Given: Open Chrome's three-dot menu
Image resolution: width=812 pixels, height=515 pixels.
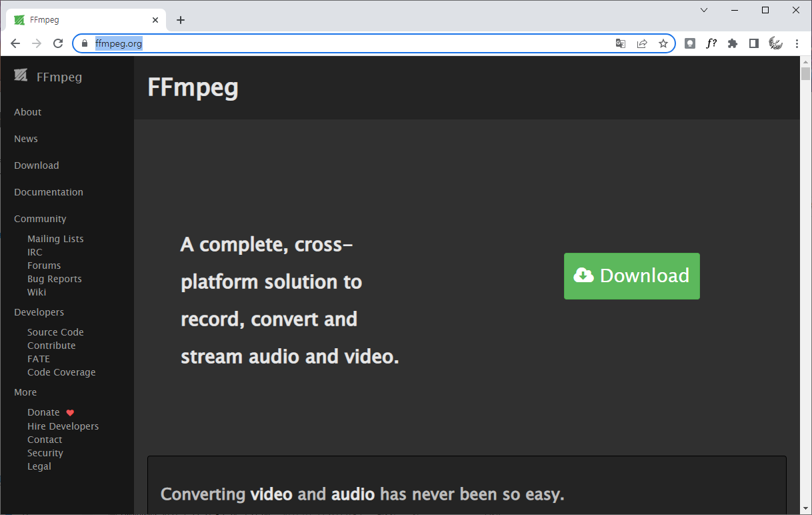Looking at the screenshot, I should (x=797, y=43).
